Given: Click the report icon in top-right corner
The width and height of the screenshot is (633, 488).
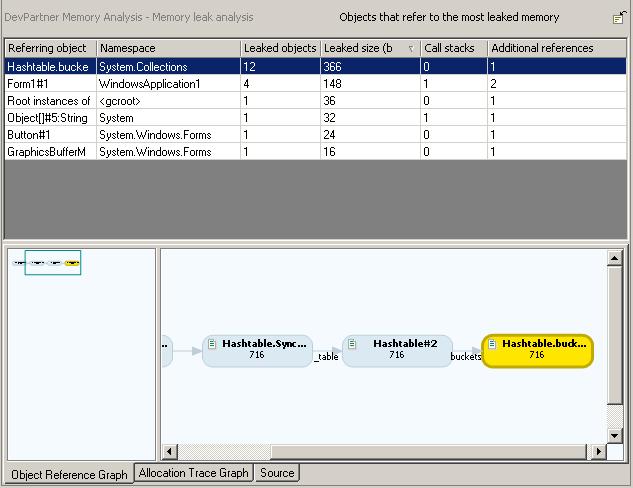Looking at the screenshot, I should [619, 18].
